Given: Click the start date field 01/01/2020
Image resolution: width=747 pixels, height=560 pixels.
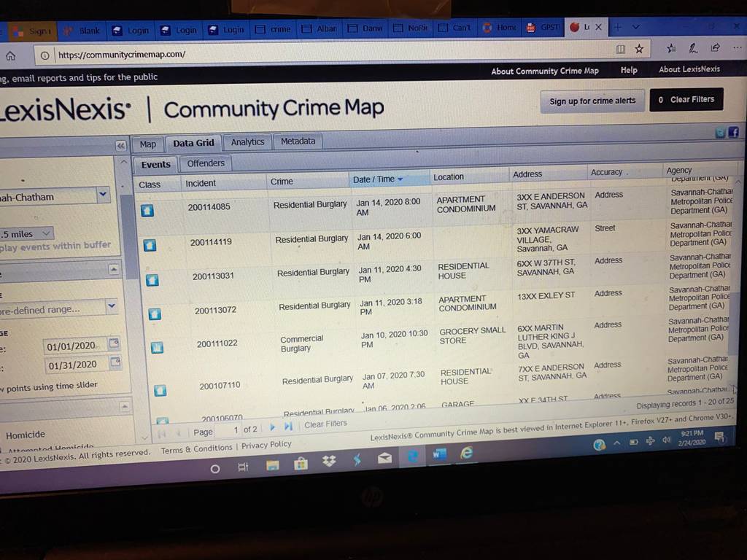Looking at the screenshot, I should [x=74, y=346].
